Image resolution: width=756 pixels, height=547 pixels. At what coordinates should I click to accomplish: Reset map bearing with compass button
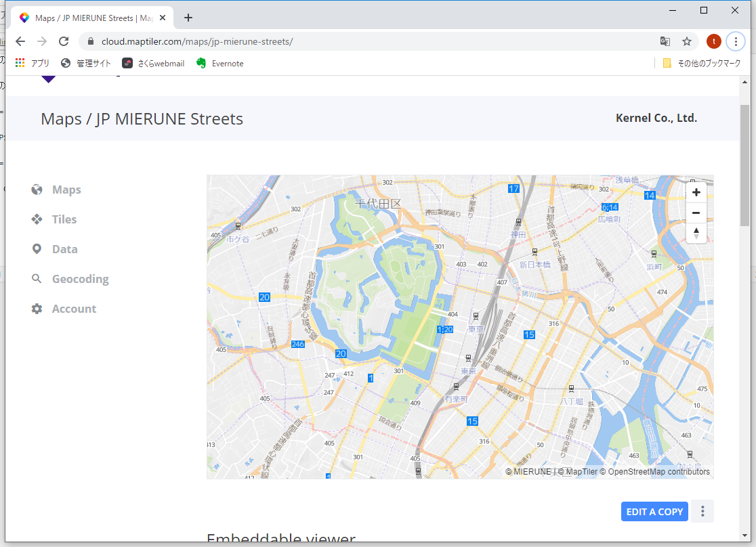point(696,234)
